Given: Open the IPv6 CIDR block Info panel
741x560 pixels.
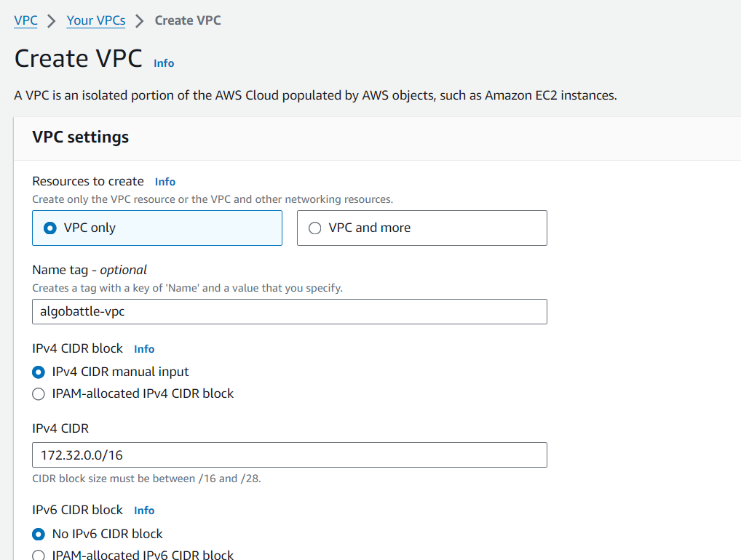Looking at the screenshot, I should pyautogui.click(x=143, y=510).
